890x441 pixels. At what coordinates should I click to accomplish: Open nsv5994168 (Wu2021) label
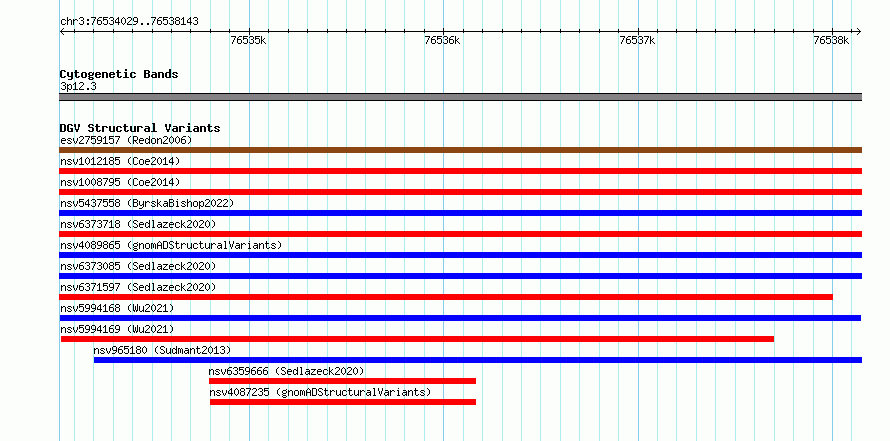(x=117, y=308)
